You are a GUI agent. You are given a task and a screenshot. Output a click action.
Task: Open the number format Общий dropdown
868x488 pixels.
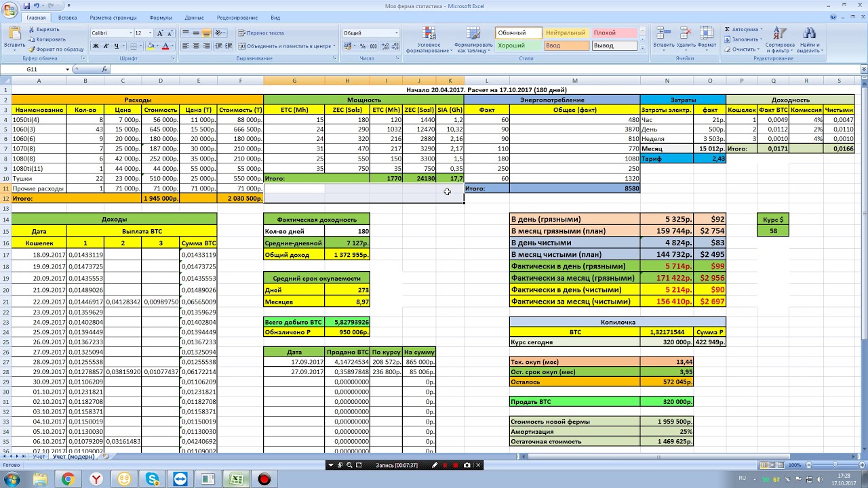(x=397, y=33)
